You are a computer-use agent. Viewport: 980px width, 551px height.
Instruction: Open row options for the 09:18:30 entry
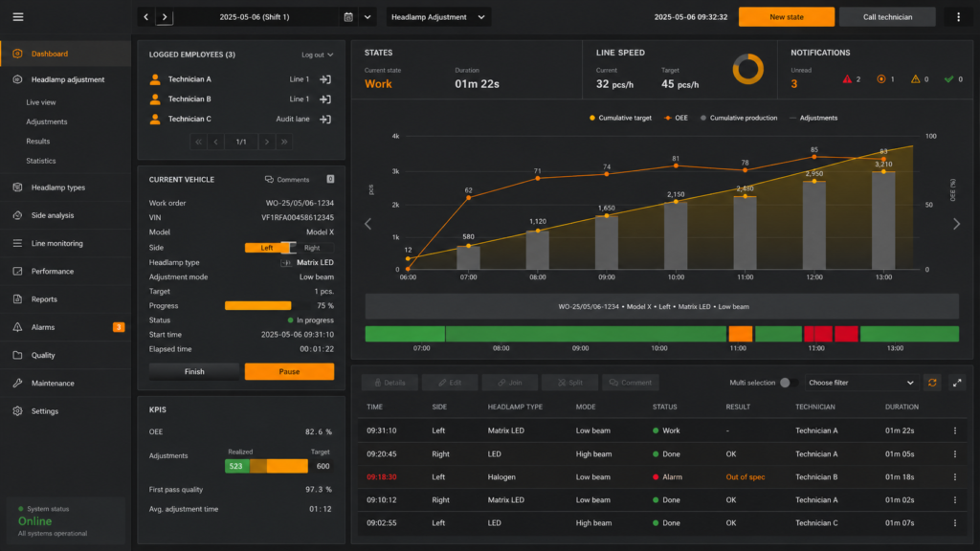[954, 476]
